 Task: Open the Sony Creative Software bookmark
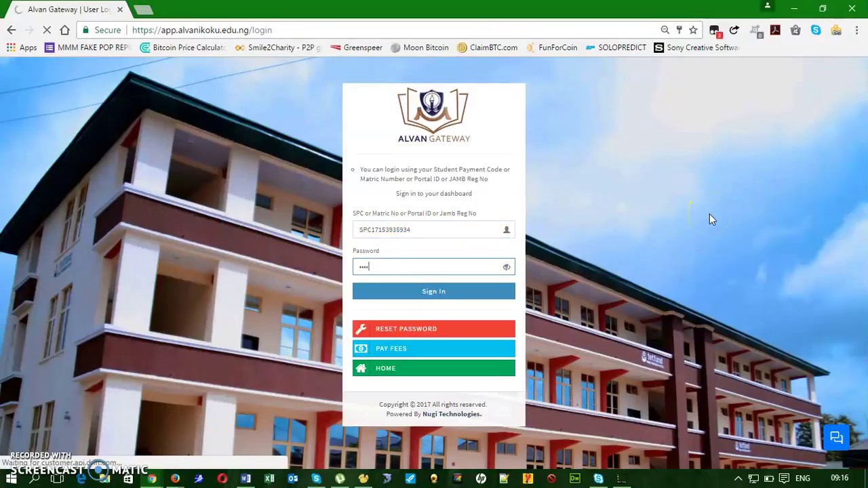[696, 47]
